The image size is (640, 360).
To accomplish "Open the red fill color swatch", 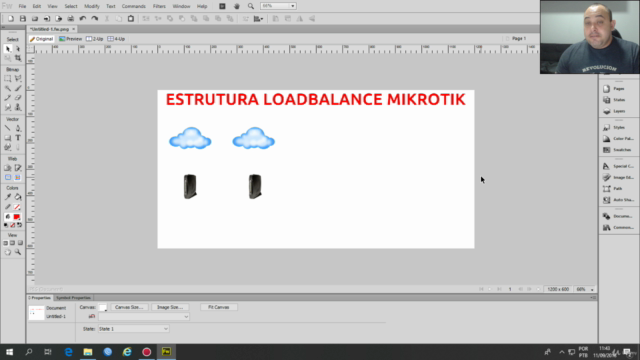I will [16, 217].
